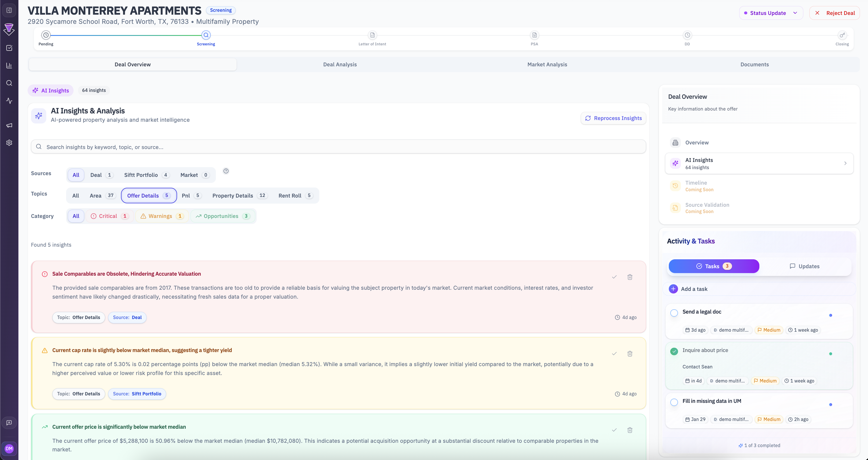Mark the Send a legal doc task complete
This screenshot has height=460, width=868.
(x=674, y=313)
